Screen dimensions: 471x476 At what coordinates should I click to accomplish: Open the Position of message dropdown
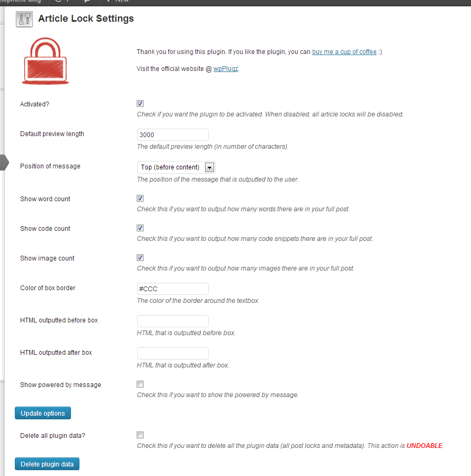point(210,167)
